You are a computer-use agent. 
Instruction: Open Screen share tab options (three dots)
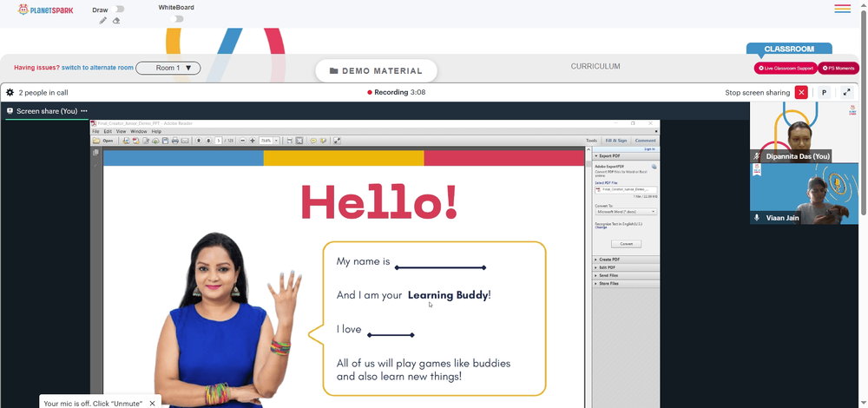(84, 111)
